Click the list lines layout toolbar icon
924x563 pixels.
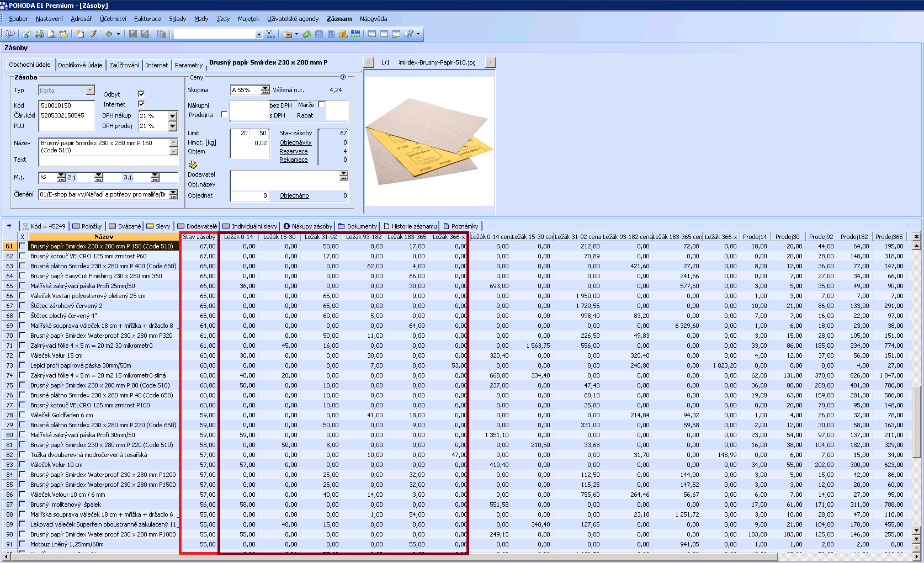pos(384,34)
